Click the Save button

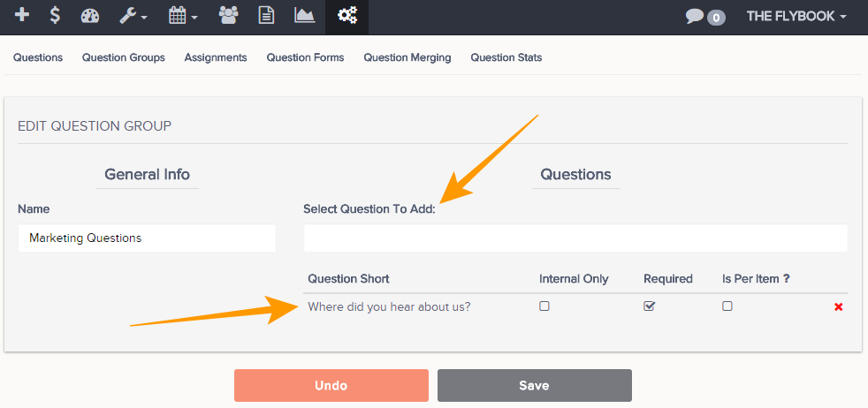(534, 385)
